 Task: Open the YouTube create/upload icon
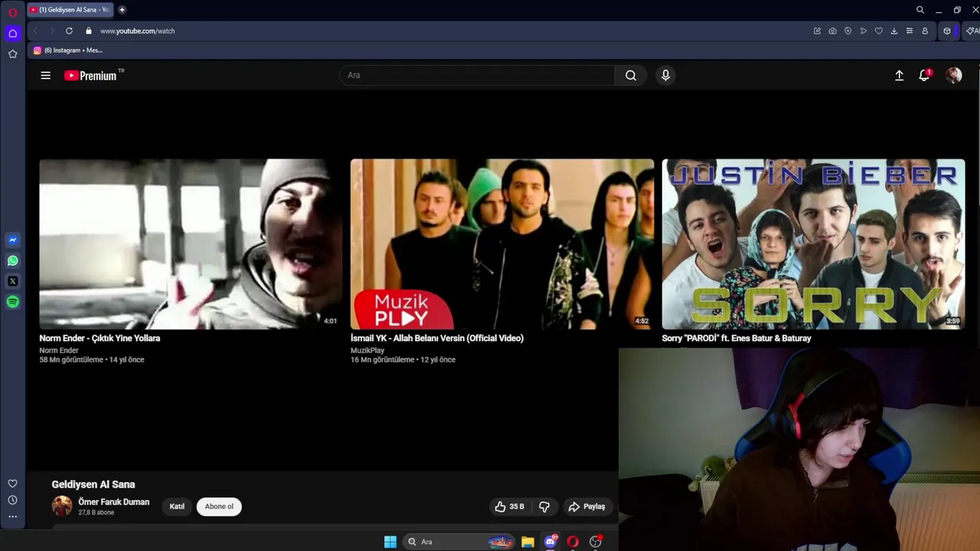(900, 75)
